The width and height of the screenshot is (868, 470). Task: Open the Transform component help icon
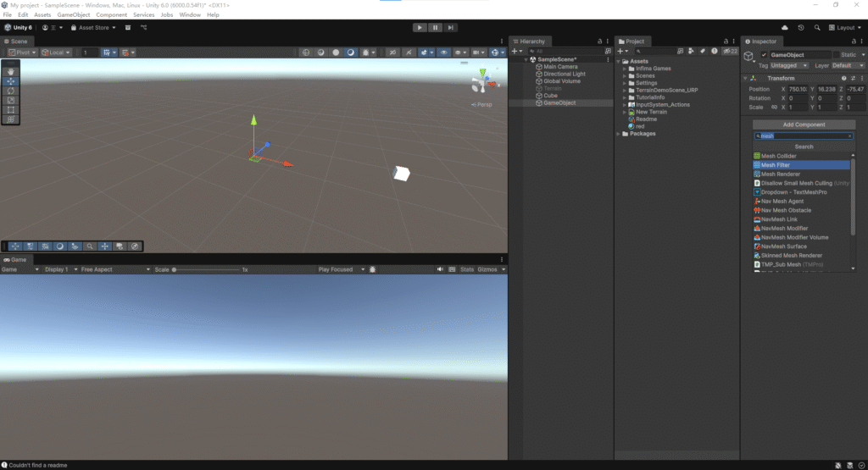pyautogui.click(x=843, y=79)
